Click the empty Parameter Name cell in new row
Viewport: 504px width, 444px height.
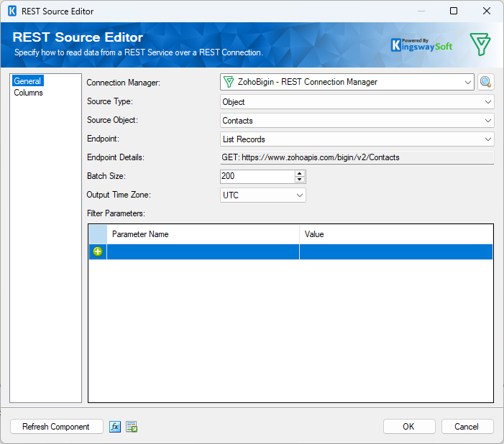click(203, 251)
